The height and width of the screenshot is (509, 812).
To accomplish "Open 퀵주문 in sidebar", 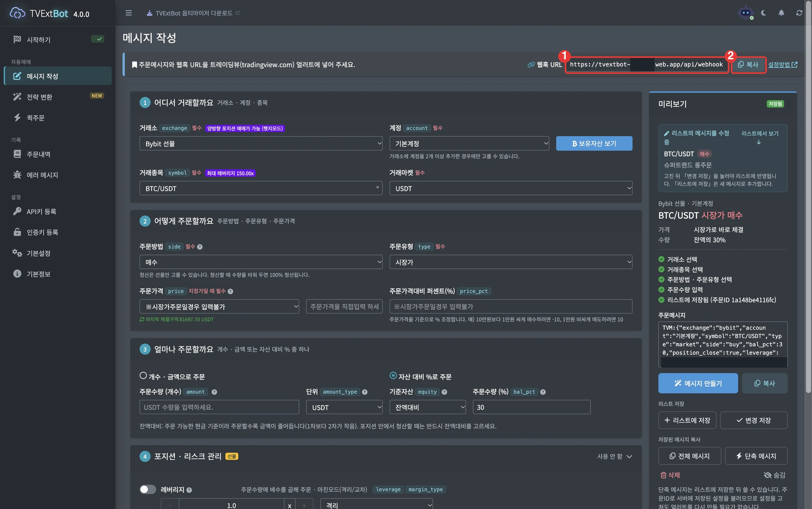I will (58, 118).
